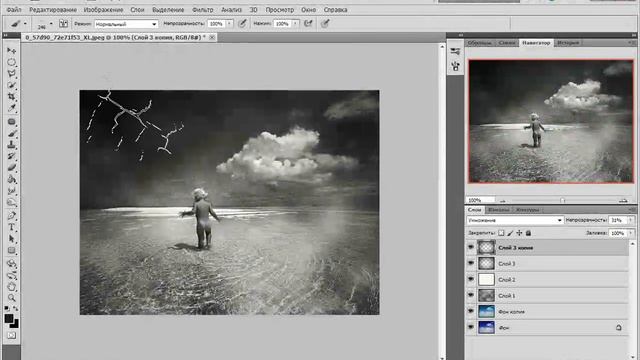Hide the 'Слой 2' layer

[471, 279]
